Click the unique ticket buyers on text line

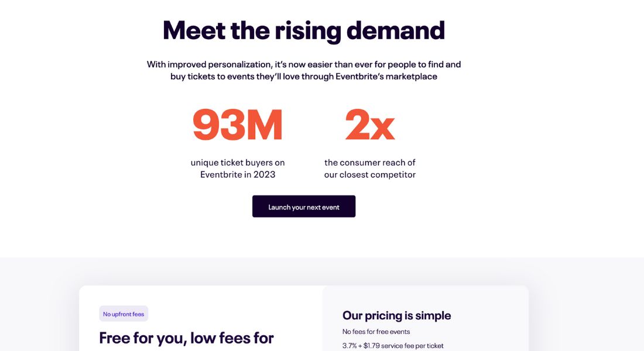click(237, 163)
